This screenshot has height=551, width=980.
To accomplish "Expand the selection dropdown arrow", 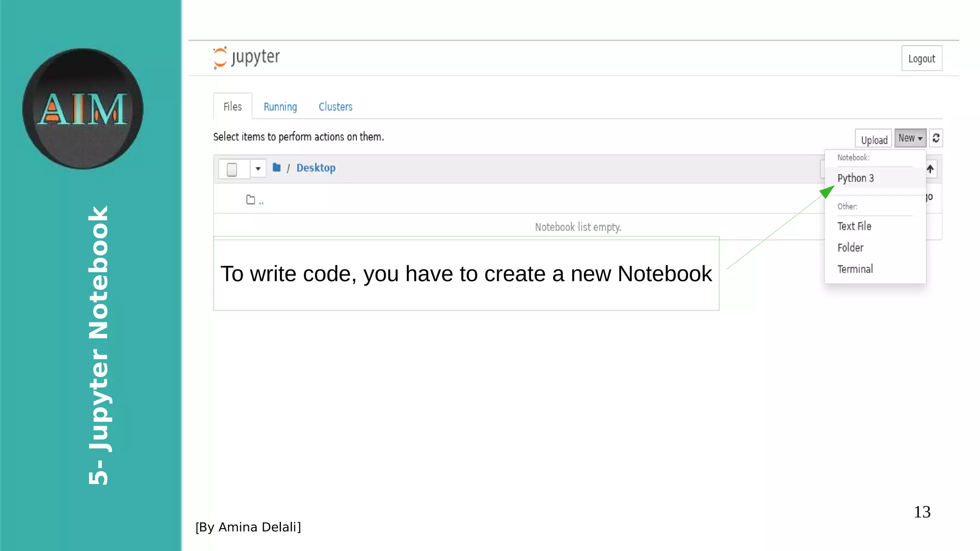I will [x=258, y=168].
